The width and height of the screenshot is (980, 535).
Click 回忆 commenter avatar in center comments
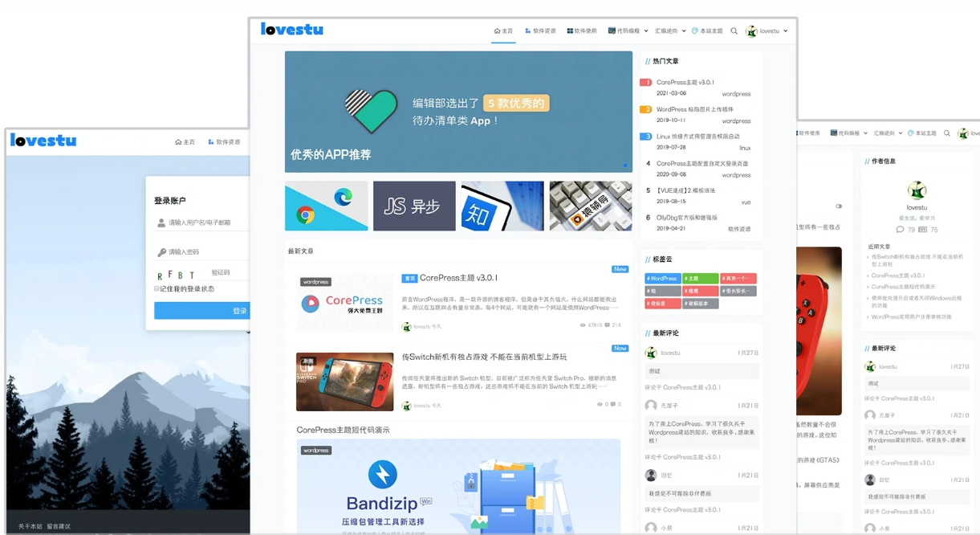[x=651, y=476]
